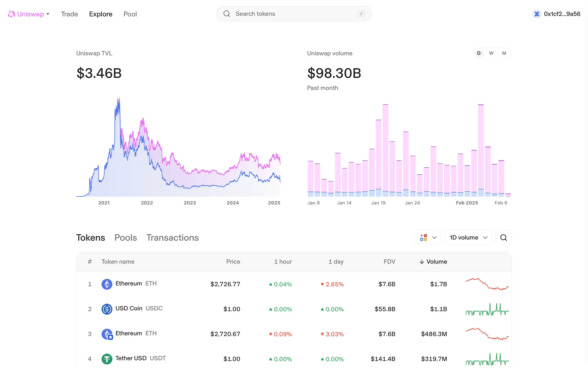This screenshot has width=588, height=368.
Task: Switch volume chart to monthly (M)
Action: [x=504, y=53]
